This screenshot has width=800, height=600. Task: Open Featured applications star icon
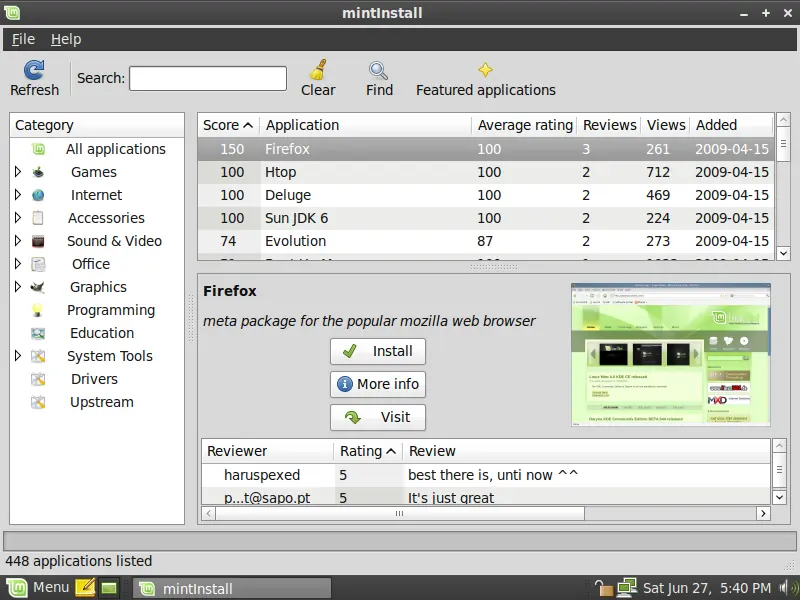tap(485, 70)
